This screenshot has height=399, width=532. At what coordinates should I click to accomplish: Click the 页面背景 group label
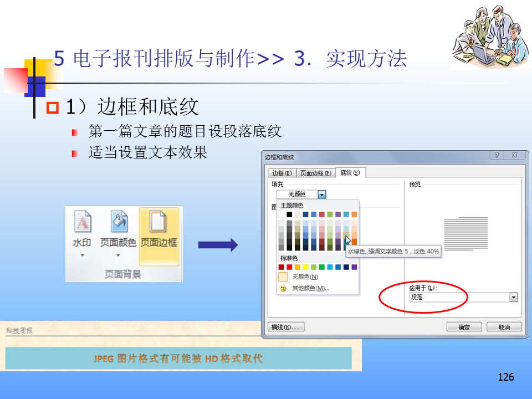(x=123, y=274)
